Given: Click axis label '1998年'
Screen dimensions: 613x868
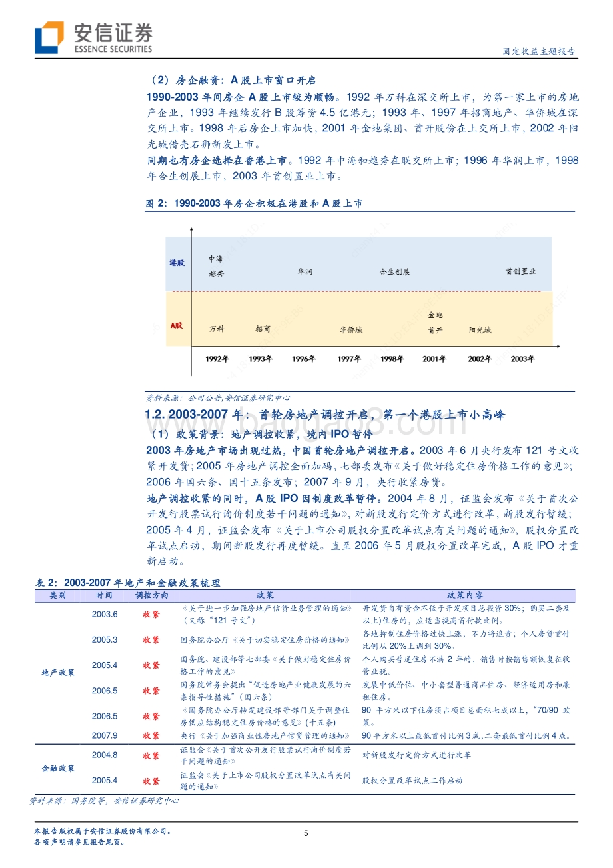Looking at the screenshot, I should (x=392, y=359).
